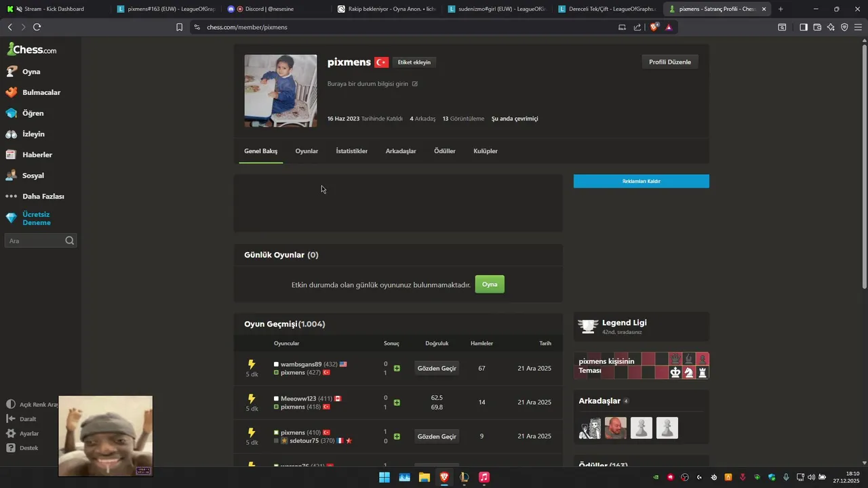Click Brave Shields lion icon

[x=654, y=27]
